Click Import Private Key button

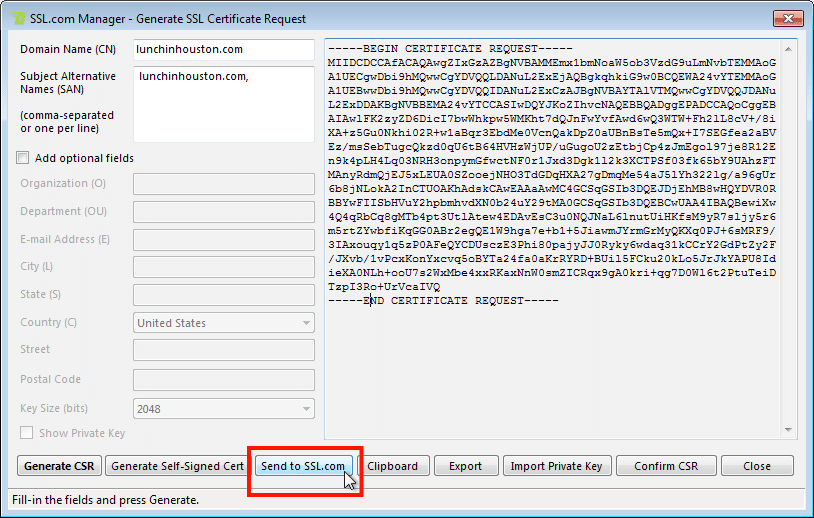[556, 466]
